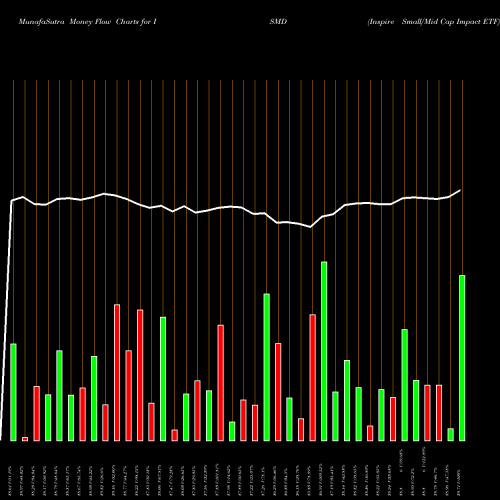Click the 'SMD' ticker text in header
This screenshot has width=500, height=500.
278,22
